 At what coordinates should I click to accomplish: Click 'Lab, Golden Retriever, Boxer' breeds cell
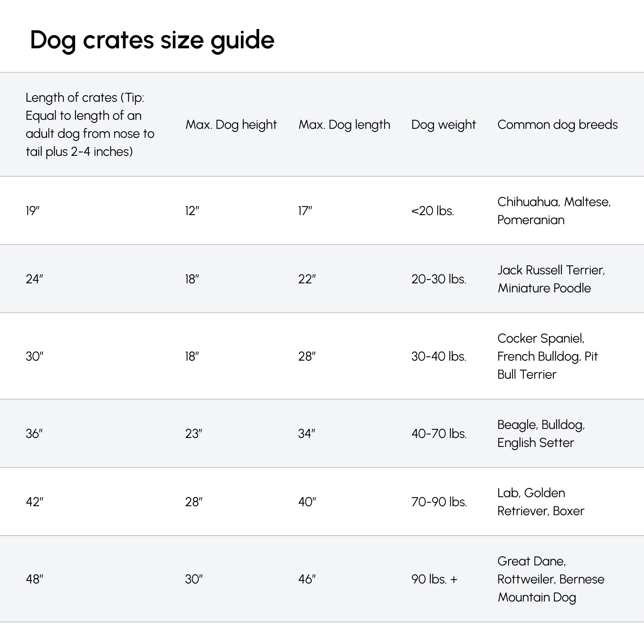[540, 502]
